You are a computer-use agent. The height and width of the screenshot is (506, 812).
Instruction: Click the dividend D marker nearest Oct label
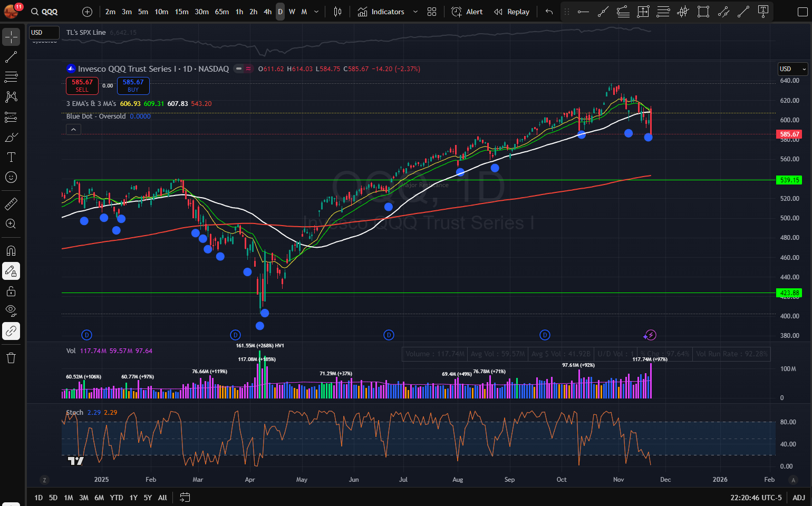pos(545,335)
